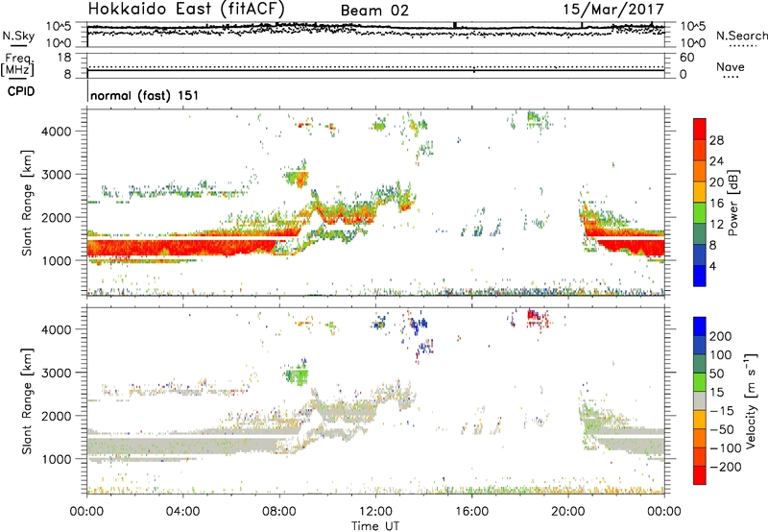Viewport: 768px width, 532px height.
Task: Pick the light green 12–16 dB power swatch
Action: [700, 213]
